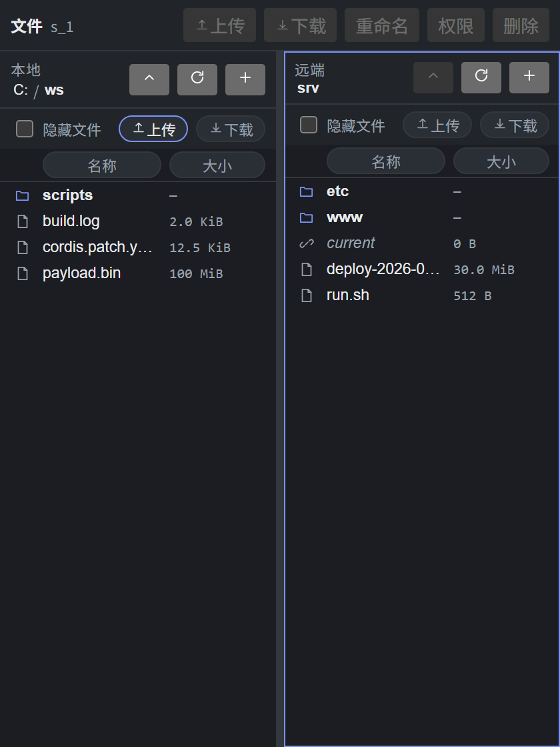Click the build.log file icon
This screenshot has width=560, height=747.
[23, 221]
